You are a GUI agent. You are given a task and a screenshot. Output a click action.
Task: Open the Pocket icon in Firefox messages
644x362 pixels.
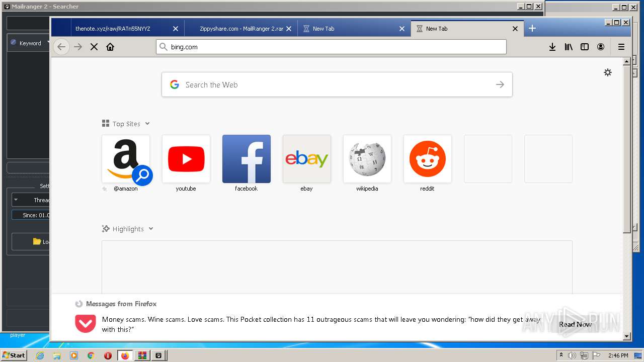[x=86, y=324]
